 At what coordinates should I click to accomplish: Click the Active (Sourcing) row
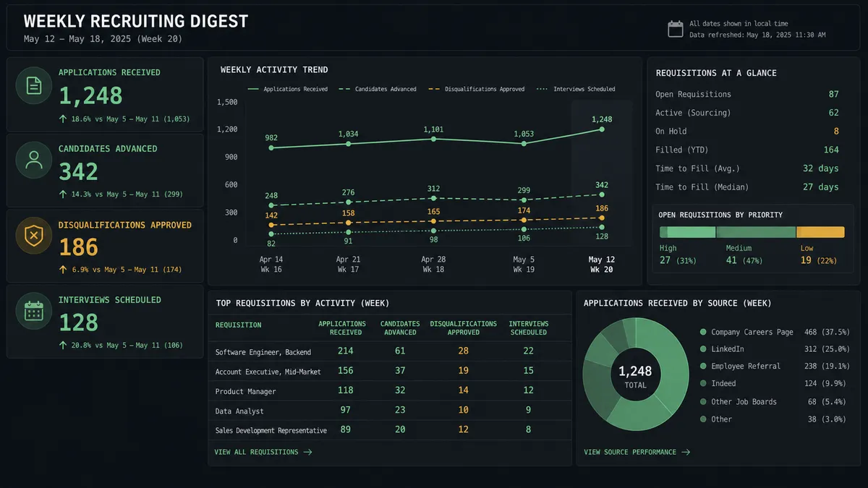747,113
